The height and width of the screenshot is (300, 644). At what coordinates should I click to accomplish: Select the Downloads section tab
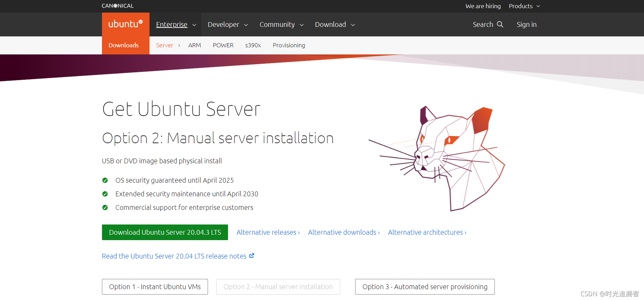[124, 45]
